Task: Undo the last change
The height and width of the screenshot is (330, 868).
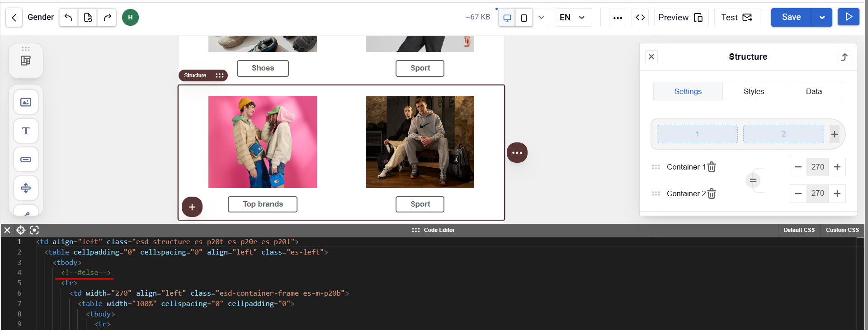Action: (68, 18)
